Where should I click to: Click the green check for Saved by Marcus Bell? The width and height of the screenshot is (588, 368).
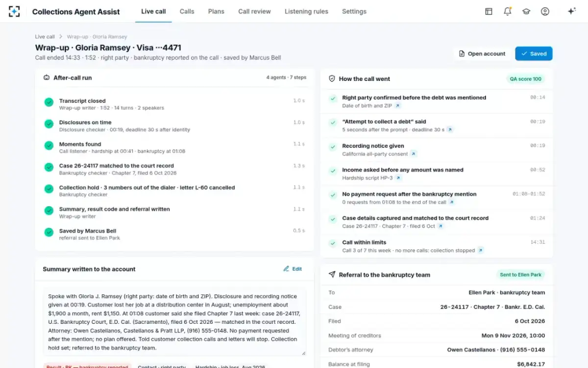point(49,232)
